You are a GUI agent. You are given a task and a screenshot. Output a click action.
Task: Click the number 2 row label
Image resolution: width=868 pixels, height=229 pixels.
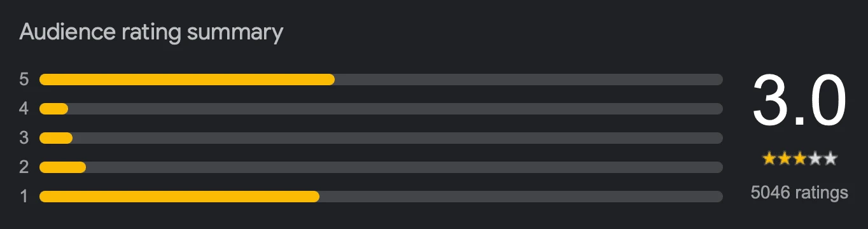[x=24, y=167]
